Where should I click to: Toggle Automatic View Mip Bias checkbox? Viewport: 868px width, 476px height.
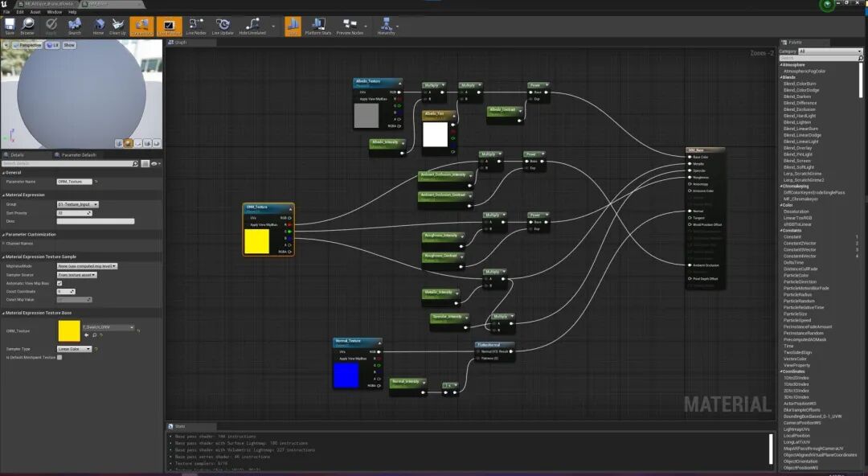click(59, 283)
